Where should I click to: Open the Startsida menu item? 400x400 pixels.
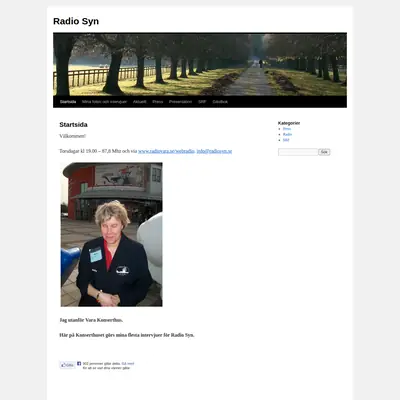(x=68, y=102)
